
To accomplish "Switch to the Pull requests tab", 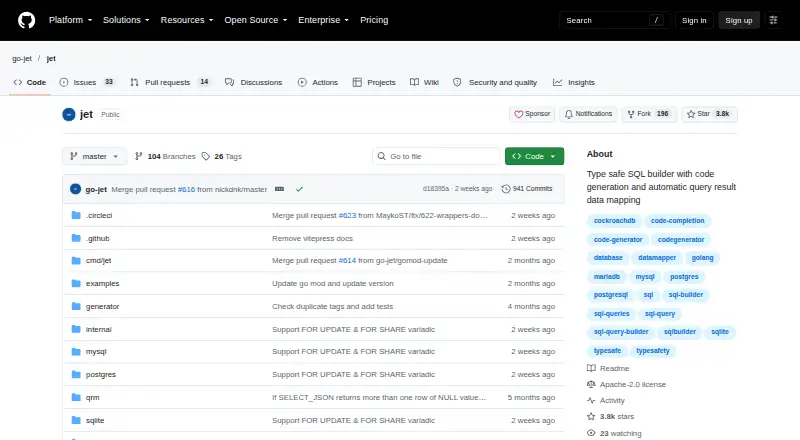I will tap(170, 82).
